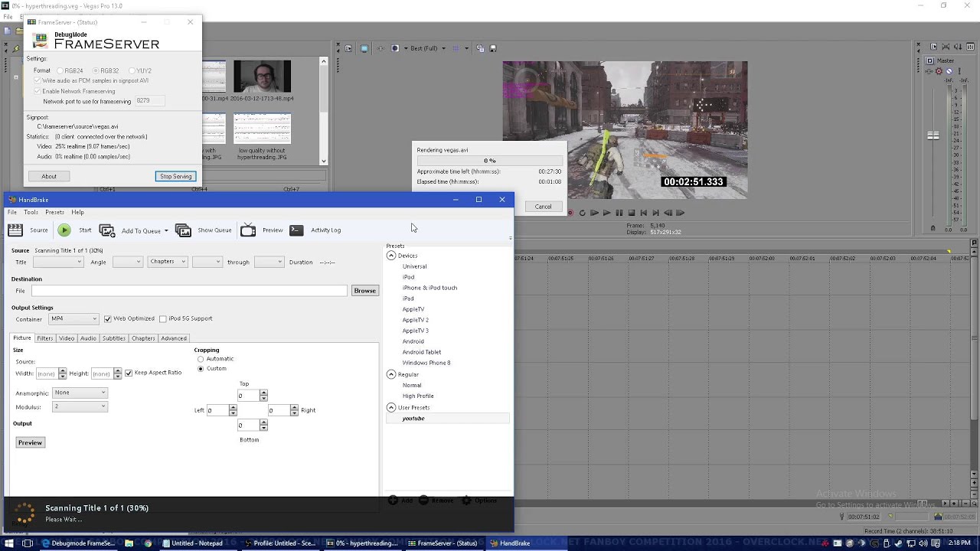
Task: Enable iPod 5G Support checkbox
Action: click(162, 318)
